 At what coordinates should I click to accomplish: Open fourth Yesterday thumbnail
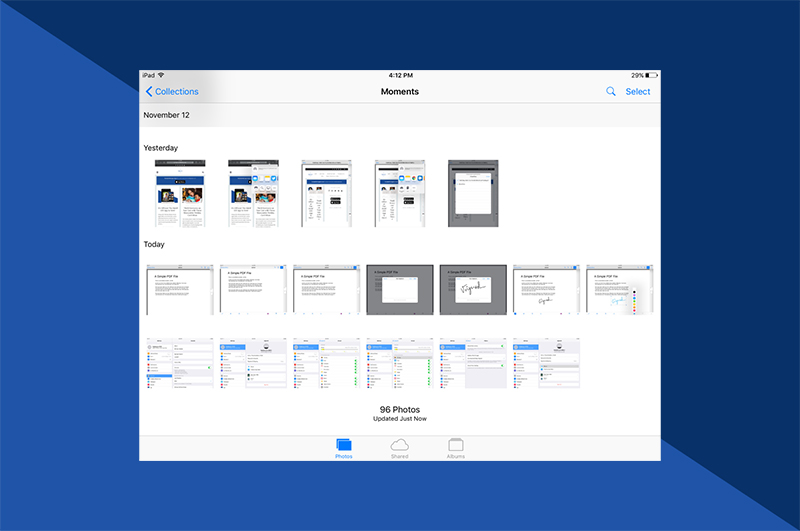point(400,193)
